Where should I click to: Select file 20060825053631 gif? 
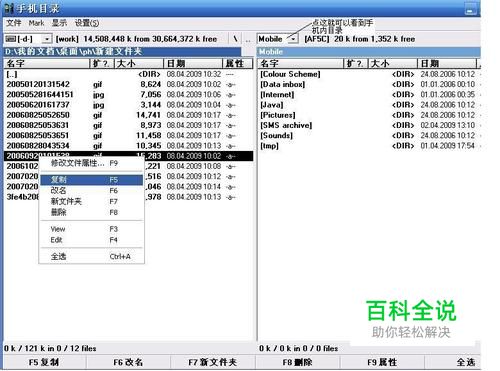128,125
